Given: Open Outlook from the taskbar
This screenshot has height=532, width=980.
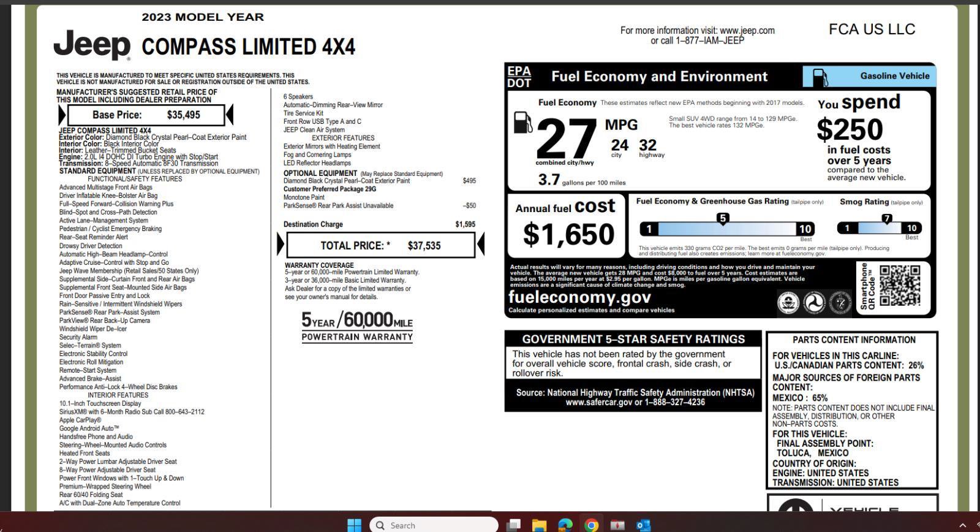Looking at the screenshot, I should (x=643, y=525).
